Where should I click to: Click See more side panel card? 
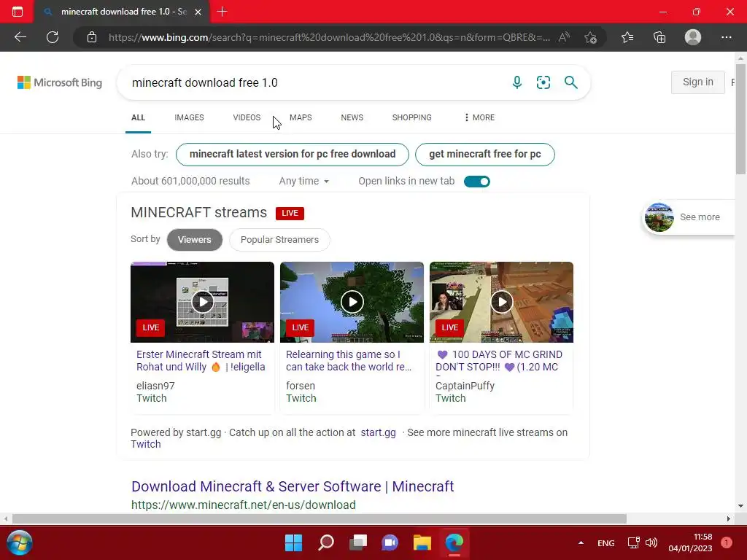[x=689, y=217]
